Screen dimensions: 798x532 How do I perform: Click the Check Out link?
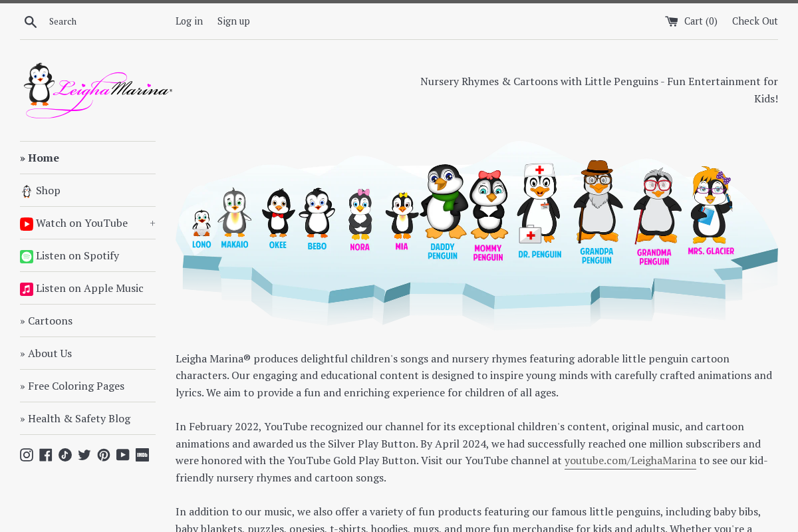tap(755, 21)
